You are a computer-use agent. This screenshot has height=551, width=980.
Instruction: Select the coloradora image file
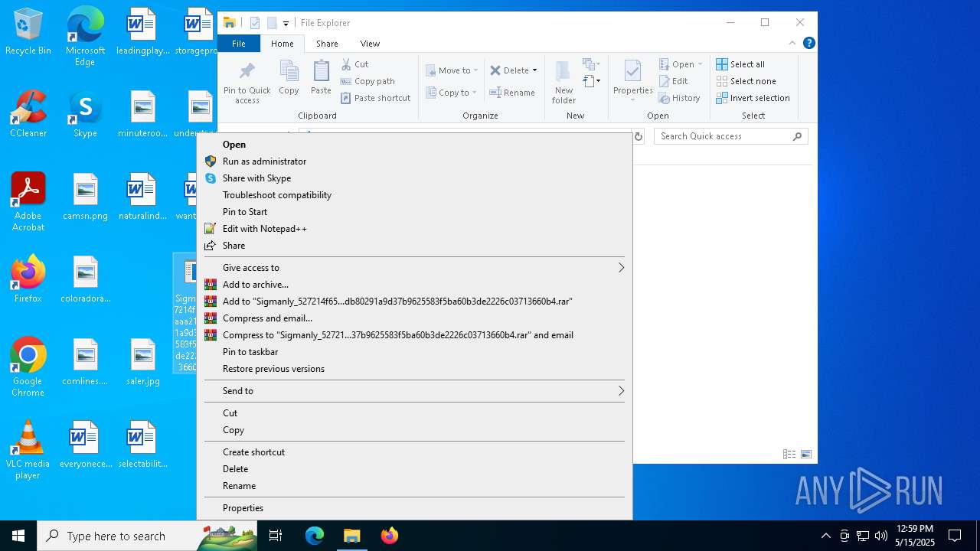(85, 279)
